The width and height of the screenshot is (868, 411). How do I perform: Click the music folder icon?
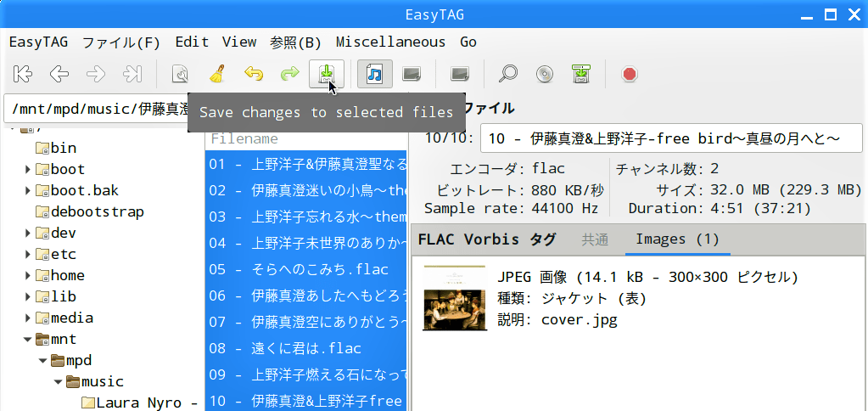point(73,381)
